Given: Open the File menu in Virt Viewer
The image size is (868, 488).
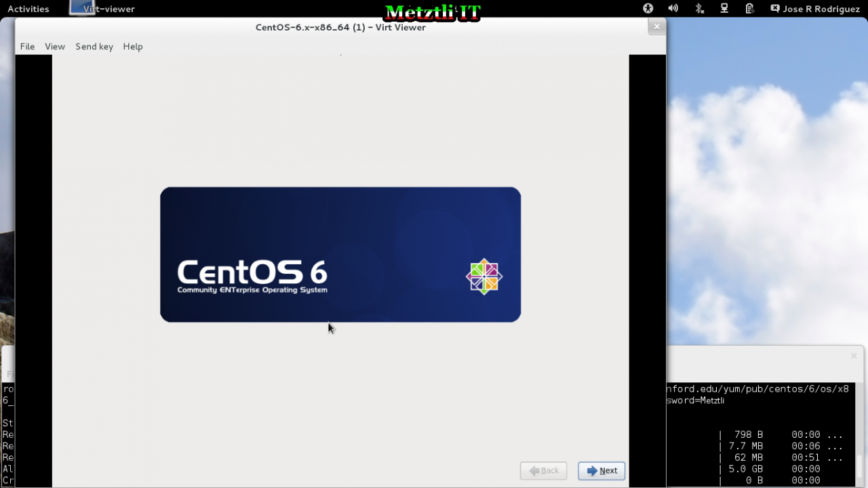Looking at the screenshot, I should point(27,47).
